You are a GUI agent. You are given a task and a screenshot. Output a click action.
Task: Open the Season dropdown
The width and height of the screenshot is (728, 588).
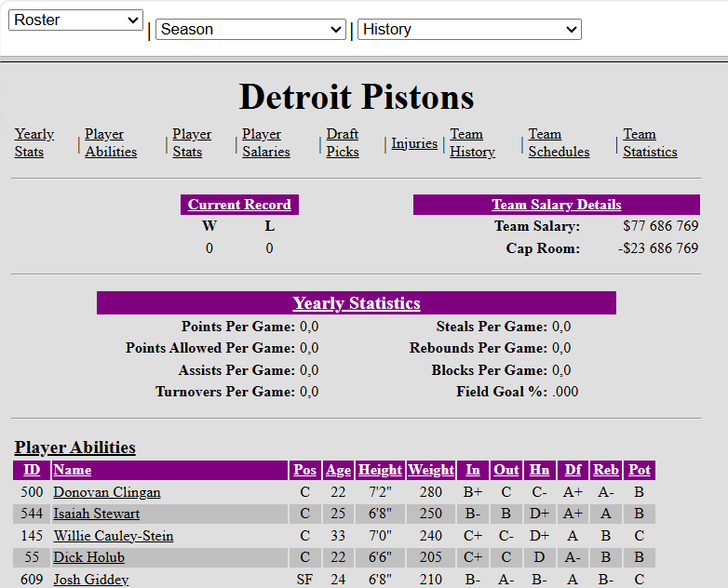click(250, 29)
